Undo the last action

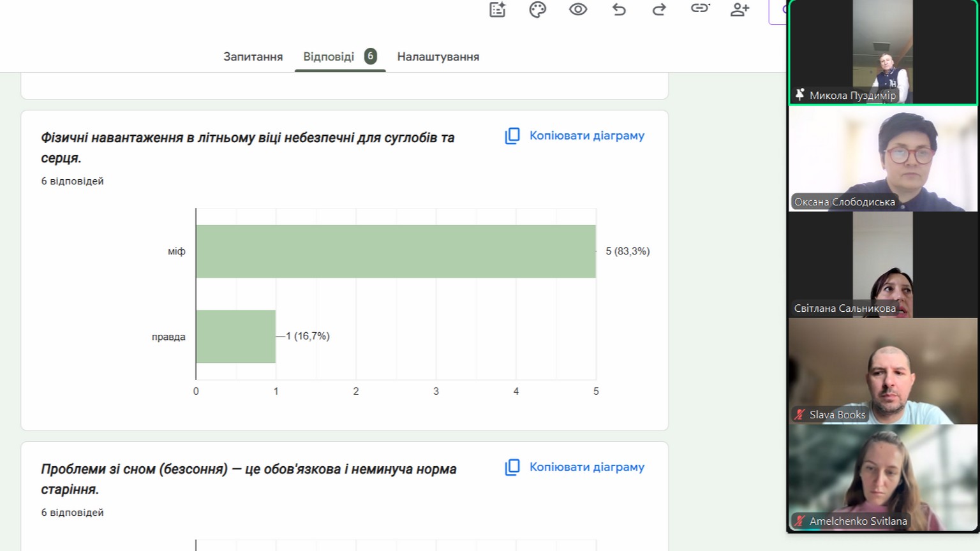pos(619,10)
